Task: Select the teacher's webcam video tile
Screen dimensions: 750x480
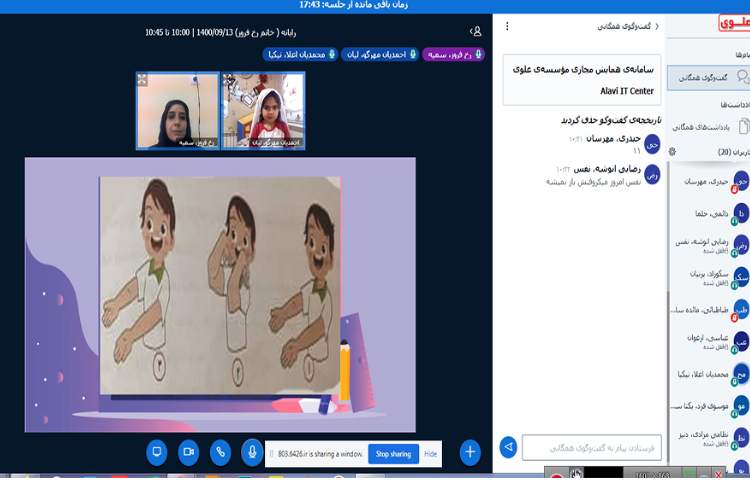Action: coord(177,110)
